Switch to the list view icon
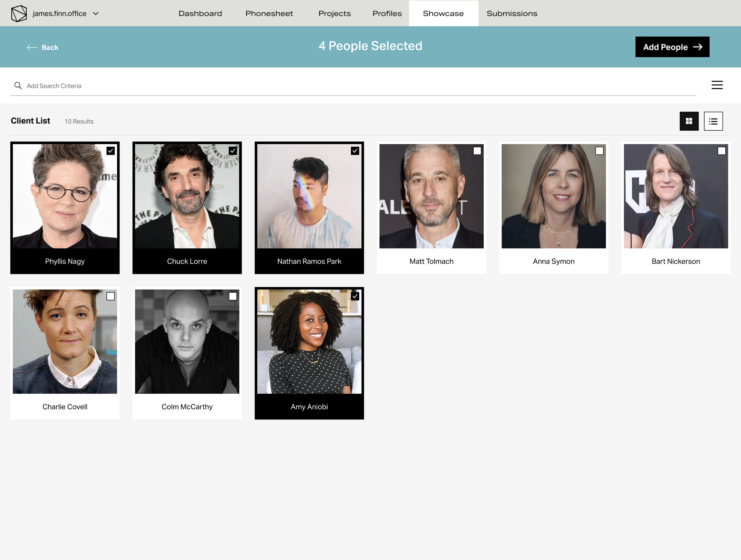The image size is (741, 560). coord(713,121)
